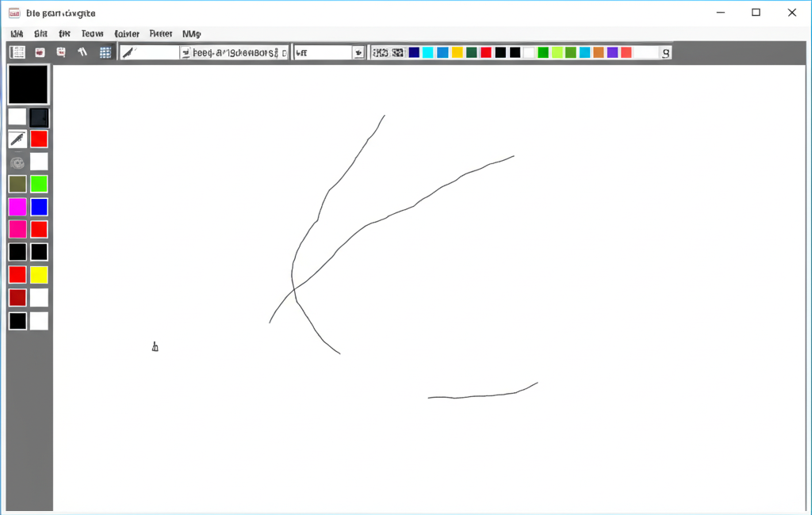812x515 pixels.
Task: Pick the dark green swatch in top palette
Action: pyautogui.click(x=471, y=52)
